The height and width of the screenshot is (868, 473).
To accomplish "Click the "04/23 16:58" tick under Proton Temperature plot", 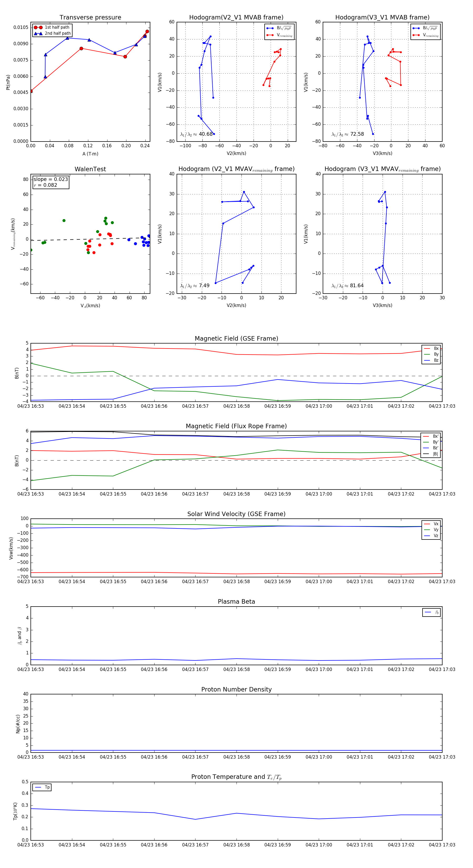I will pyautogui.click(x=236, y=845).
